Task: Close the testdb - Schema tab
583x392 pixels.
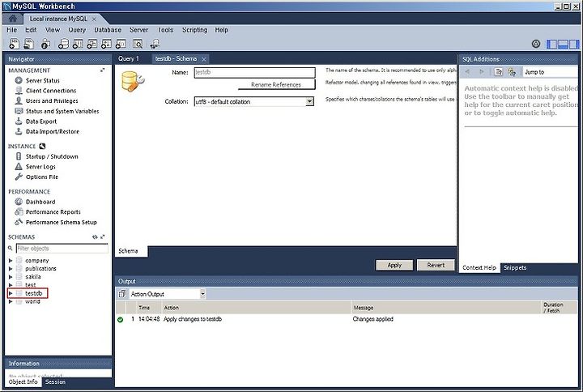Action: click(204, 59)
